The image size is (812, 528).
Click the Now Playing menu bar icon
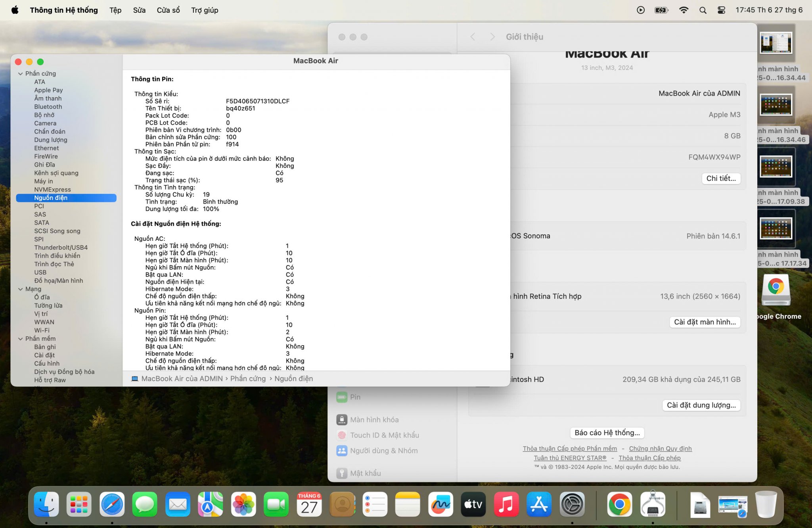(x=641, y=10)
